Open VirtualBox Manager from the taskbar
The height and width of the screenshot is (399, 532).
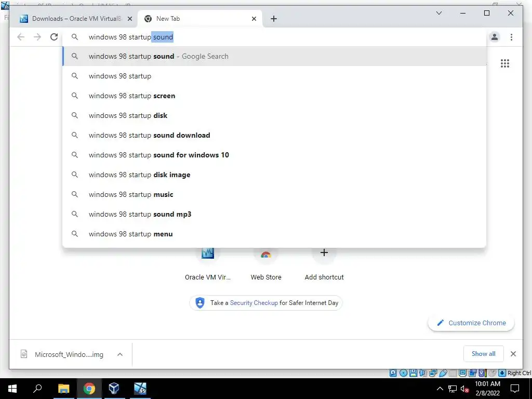click(114, 389)
